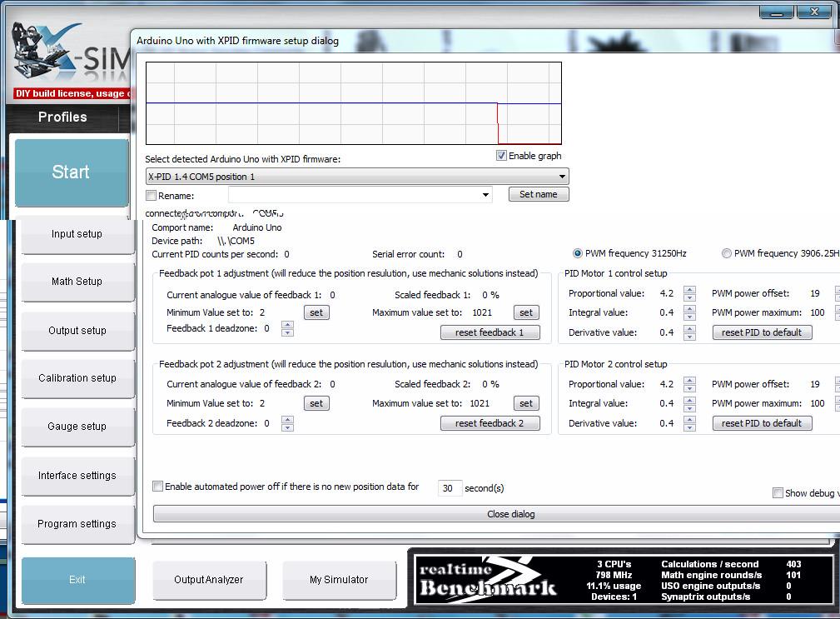Decrease Feedback 2 deadzone spinner
This screenshot has width=840, height=619.
pyautogui.click(x=287, y=427)
